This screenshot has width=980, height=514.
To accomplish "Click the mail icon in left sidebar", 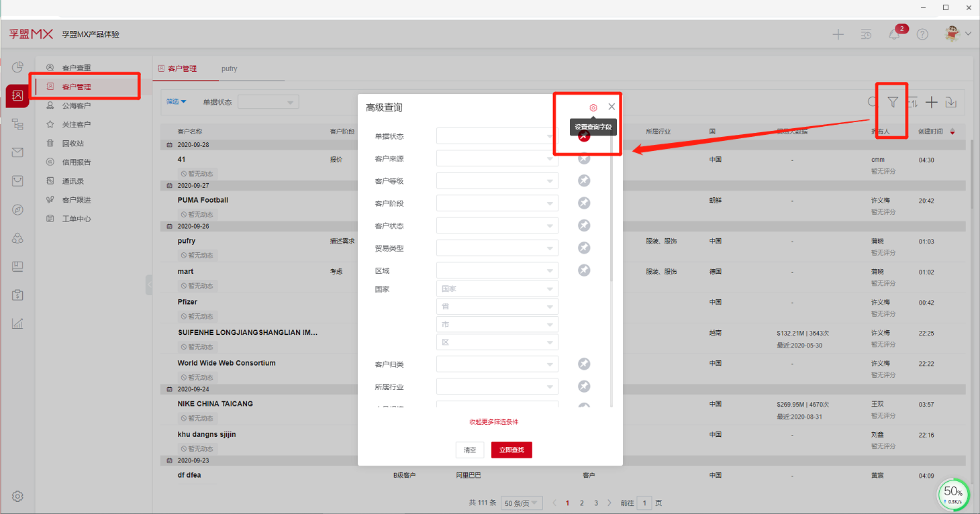I will coord(17,152).
